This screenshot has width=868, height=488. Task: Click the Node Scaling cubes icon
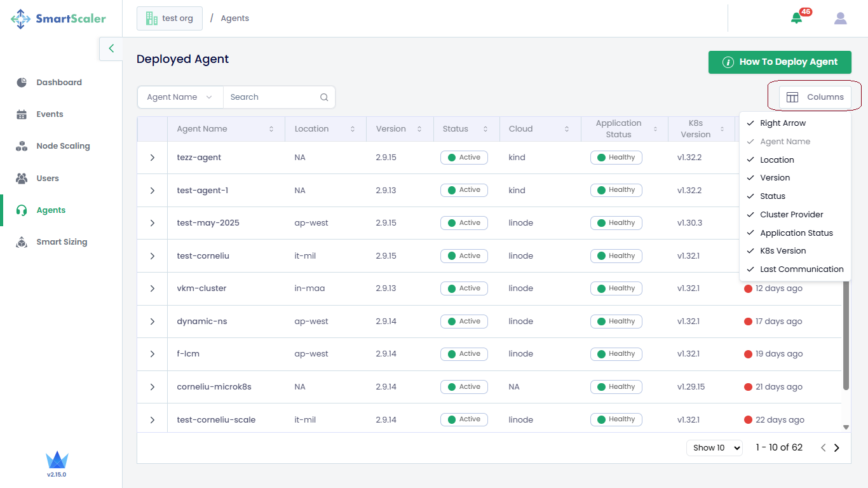pyautogui.click(x=22, y=146)
